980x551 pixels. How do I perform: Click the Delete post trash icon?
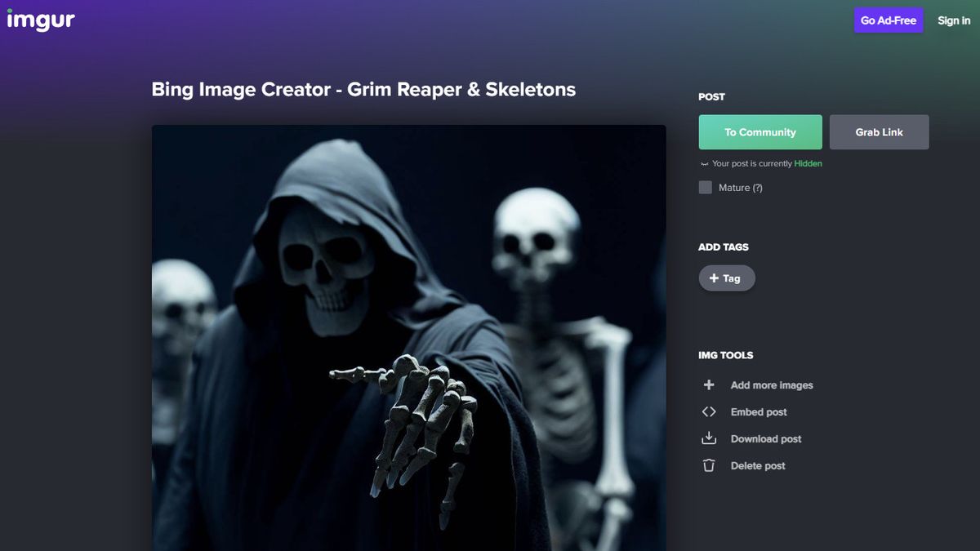[709, 465]
